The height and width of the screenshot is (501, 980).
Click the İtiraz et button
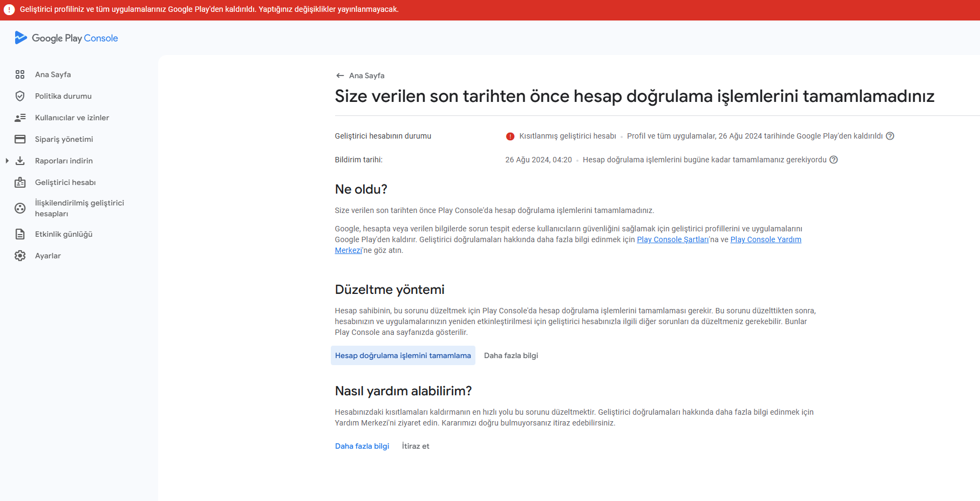pos(416,446)
